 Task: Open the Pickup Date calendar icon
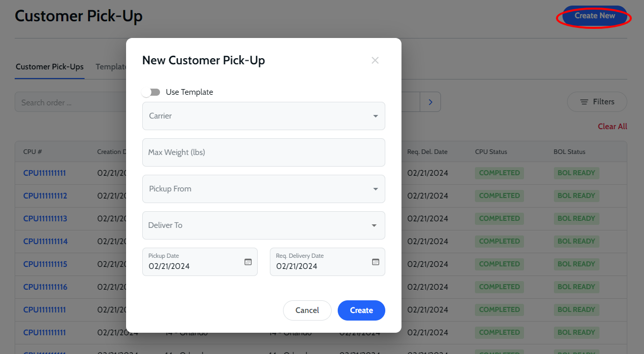point(248,262)
